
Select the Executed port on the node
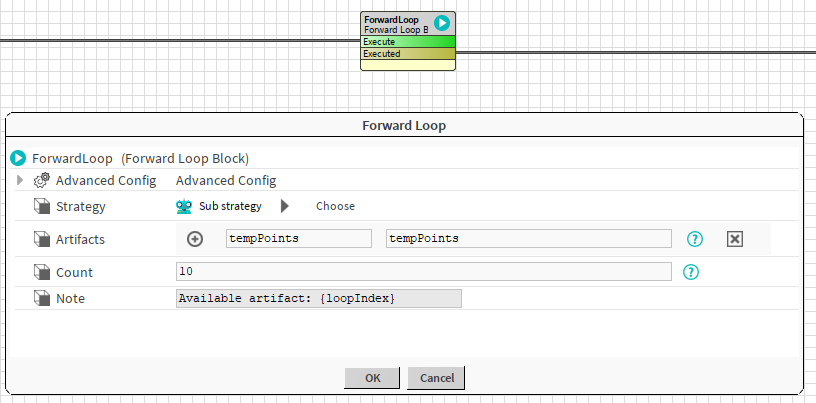pyautogui.click(x=407, y=54)
